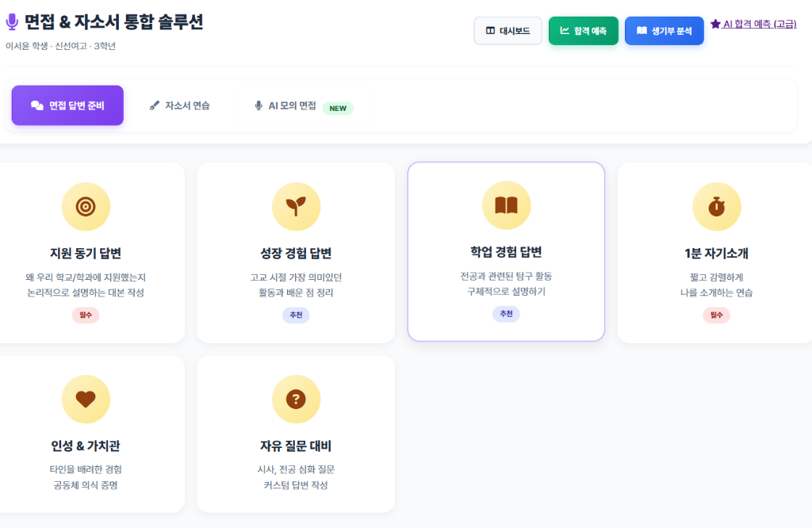The height and width of the screenshot is (528, 812).
Task: Select the 면접 답변 준비 tab
Action: (x=67, y=105)
